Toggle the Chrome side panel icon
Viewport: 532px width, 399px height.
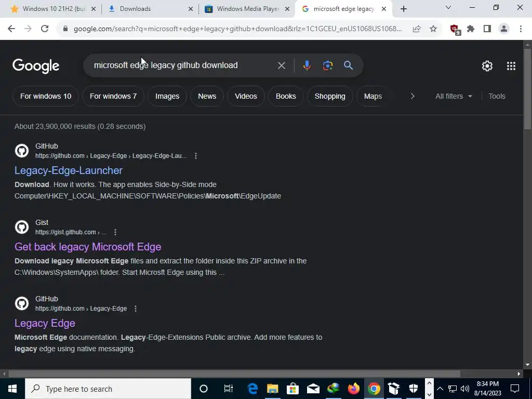(x=487, y=29)
